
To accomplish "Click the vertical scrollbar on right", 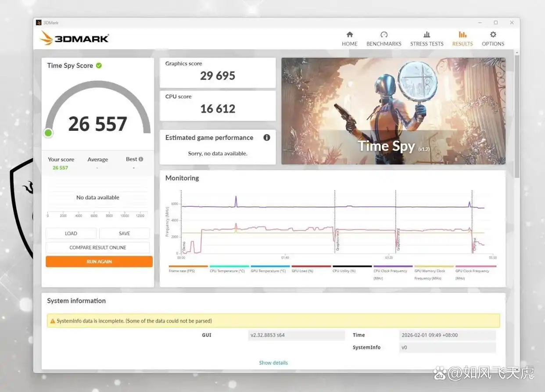I will [516, 114].
